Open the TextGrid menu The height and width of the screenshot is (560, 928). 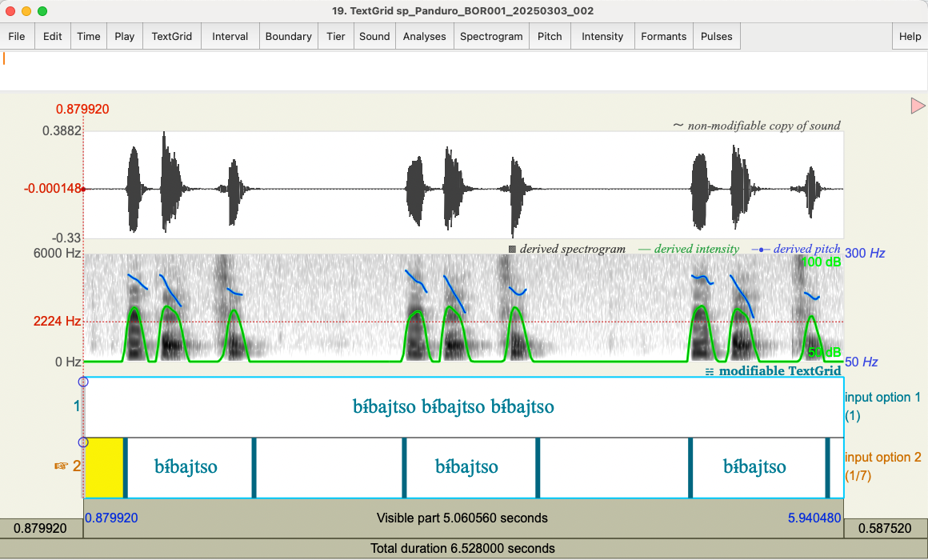point(171,36)
